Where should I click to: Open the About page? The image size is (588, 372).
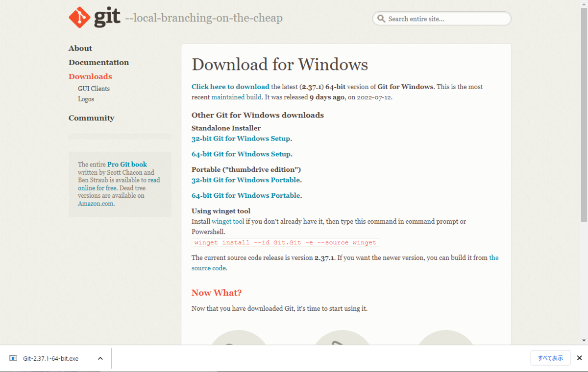click(x=80, y=48)
